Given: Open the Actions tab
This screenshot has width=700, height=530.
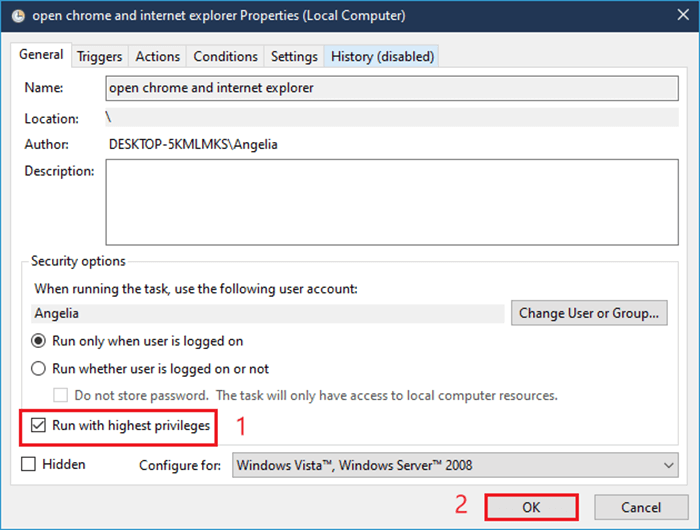Looking at the screenshot, I should [158, 57].
